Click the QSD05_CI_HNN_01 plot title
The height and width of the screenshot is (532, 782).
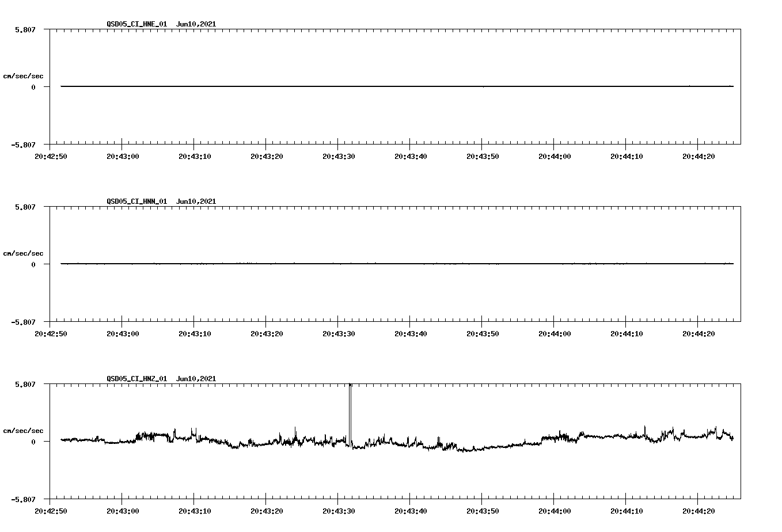pyautogui.click(x=161, y=202)
